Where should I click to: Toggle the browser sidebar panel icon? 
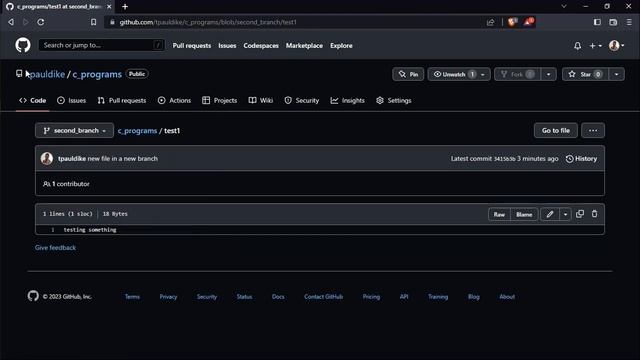click(597, 22)
